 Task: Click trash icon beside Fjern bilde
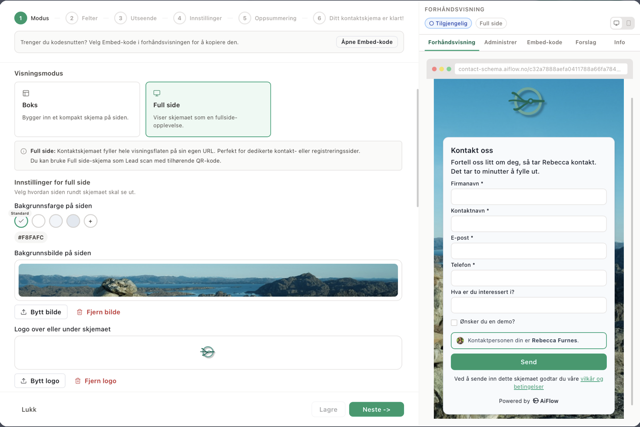click(80, 312)
